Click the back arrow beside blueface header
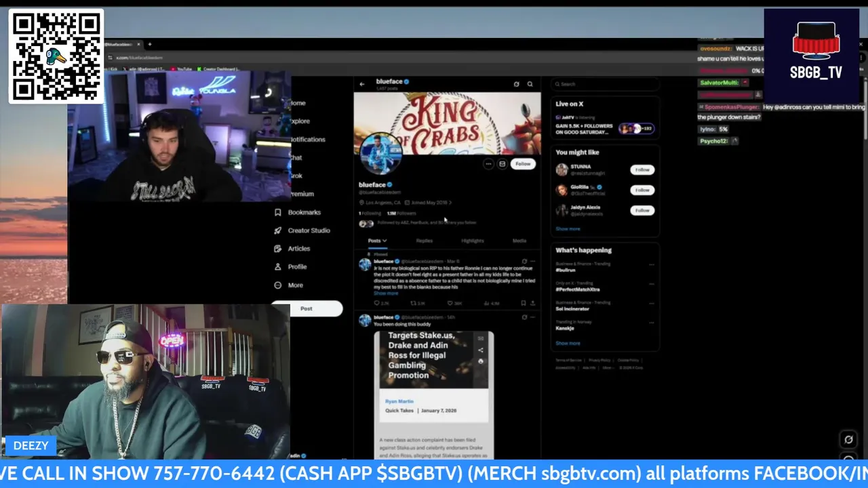This screenshot has width=868, height=488. (362, 84)
